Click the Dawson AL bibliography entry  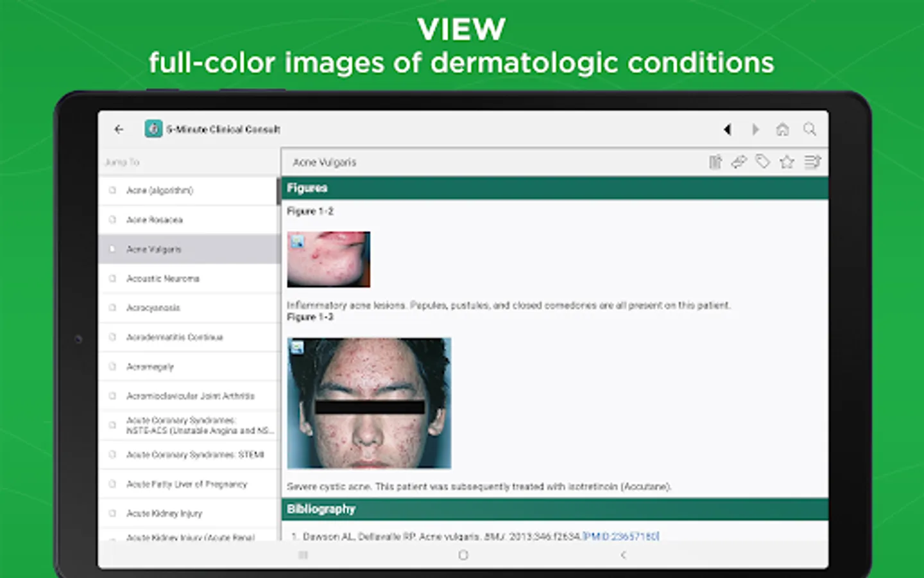475,536
